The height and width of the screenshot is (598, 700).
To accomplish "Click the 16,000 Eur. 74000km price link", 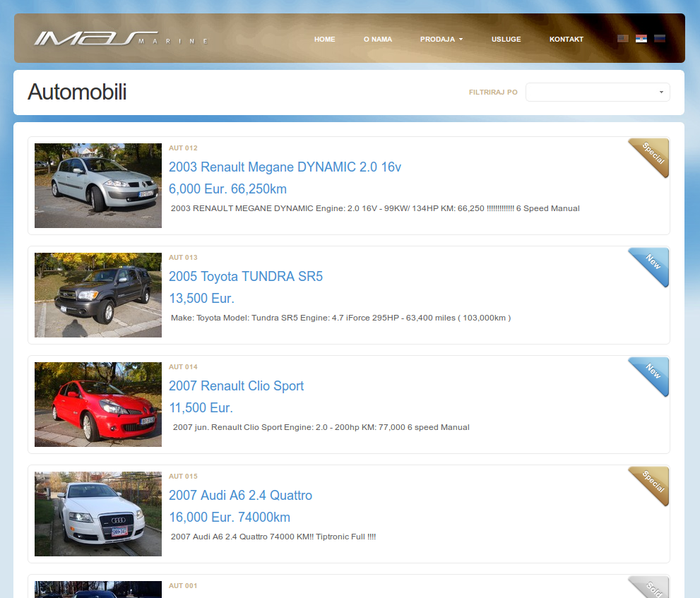I will tap(230, 517).
